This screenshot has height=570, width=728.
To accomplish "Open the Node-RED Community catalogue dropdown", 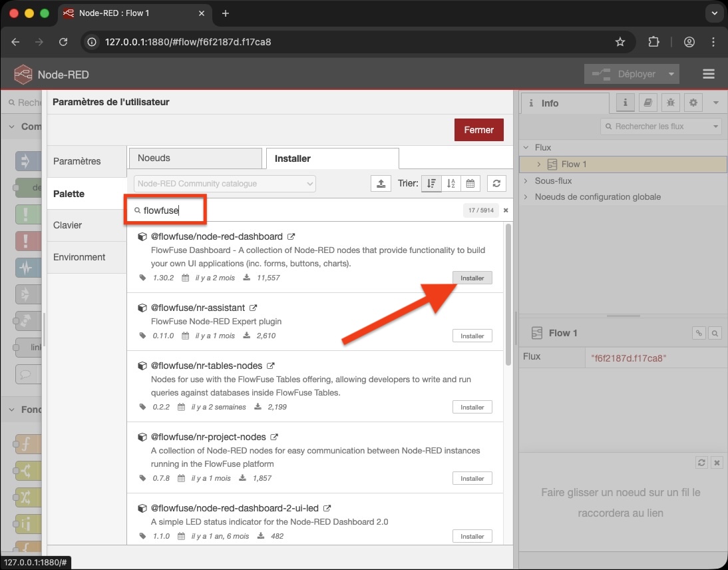I will click(225, 184).
